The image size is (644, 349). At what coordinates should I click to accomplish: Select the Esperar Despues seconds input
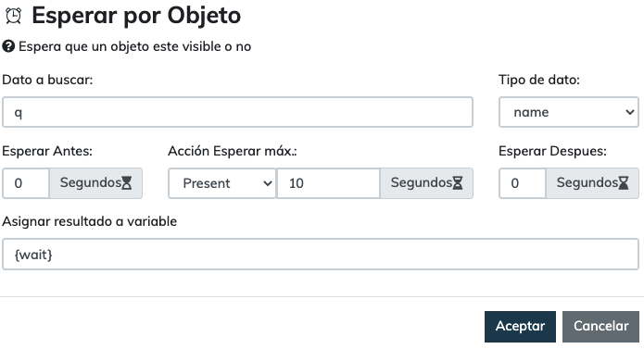[x=523, y=183]
